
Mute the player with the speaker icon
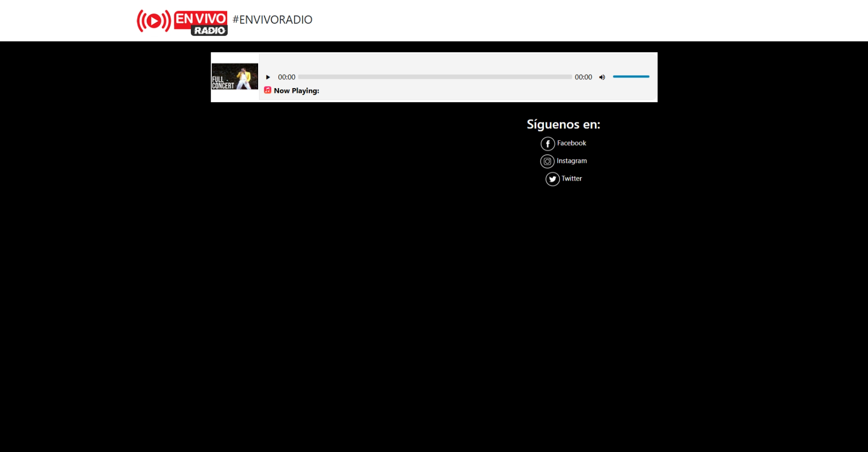602,77
